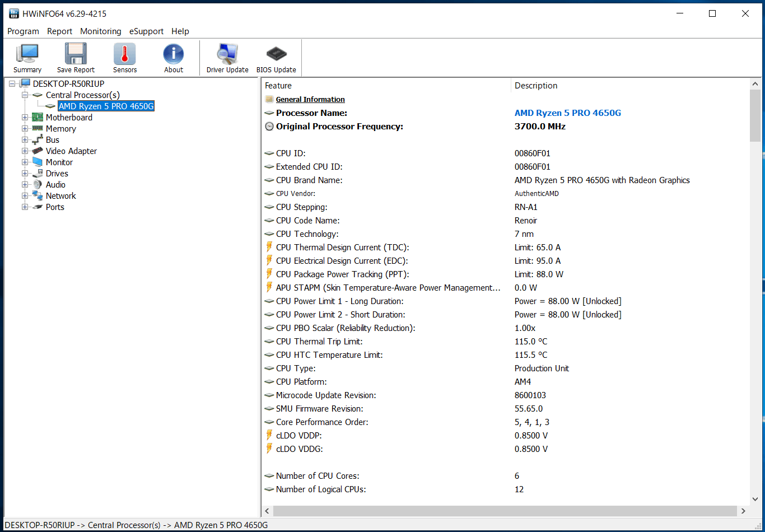Click the Video Adapter tree icon
This screenshot has height=532, width=765.
point(38,151)
